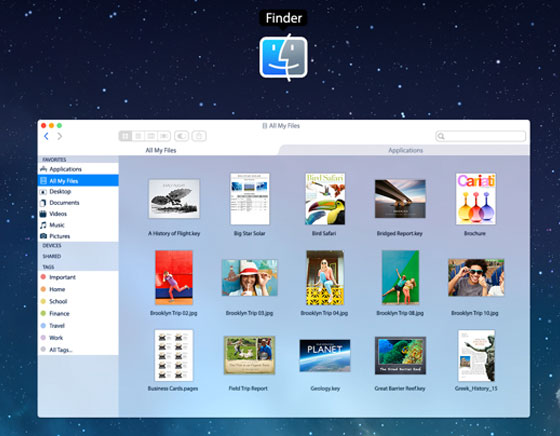Select the All My Files tab

161,150
